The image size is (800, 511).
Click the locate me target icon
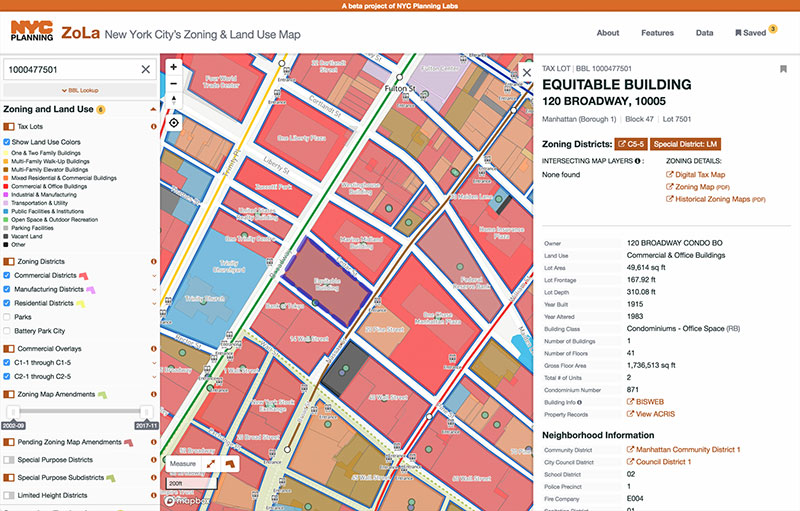pyautogui.click(x=174, y=123)
